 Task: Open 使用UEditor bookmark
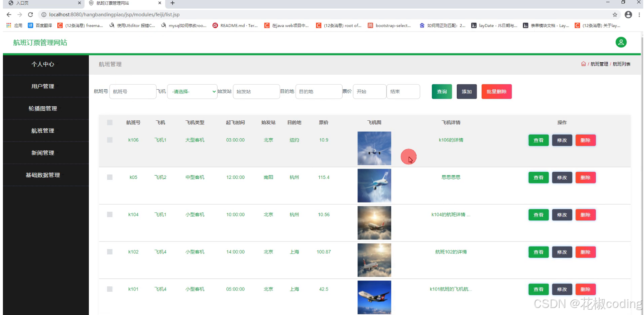coord(132,25)
